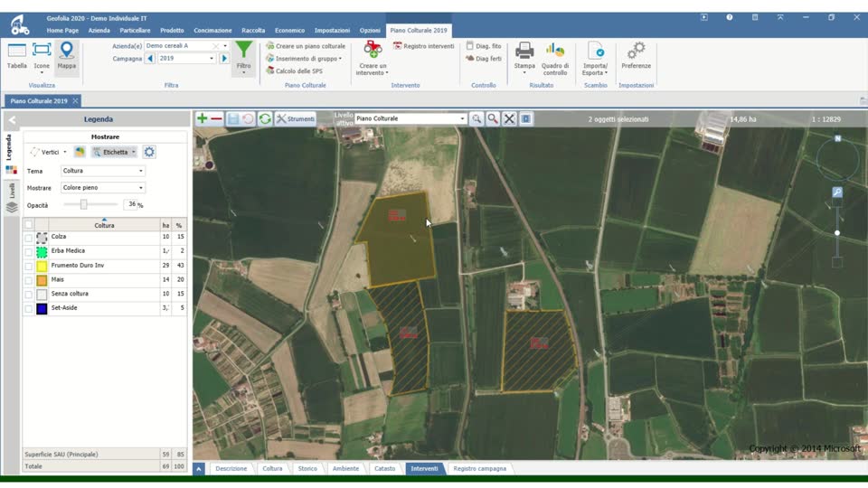This screenshot has height=488, width=868.
Task: Expand the Vertici dropdown
Action: 65,152
